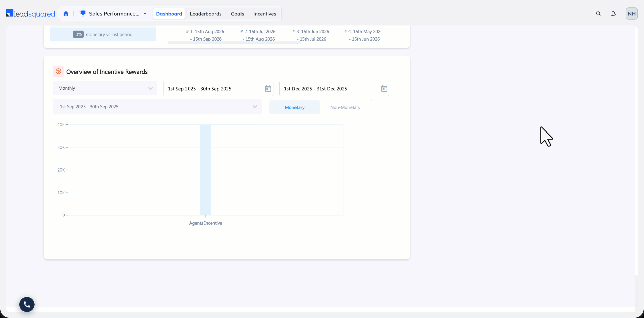Image resolution: width=644 pixels, height=318 pixels.
Task: Click the phone call floating button
Action: pos(27,305)
